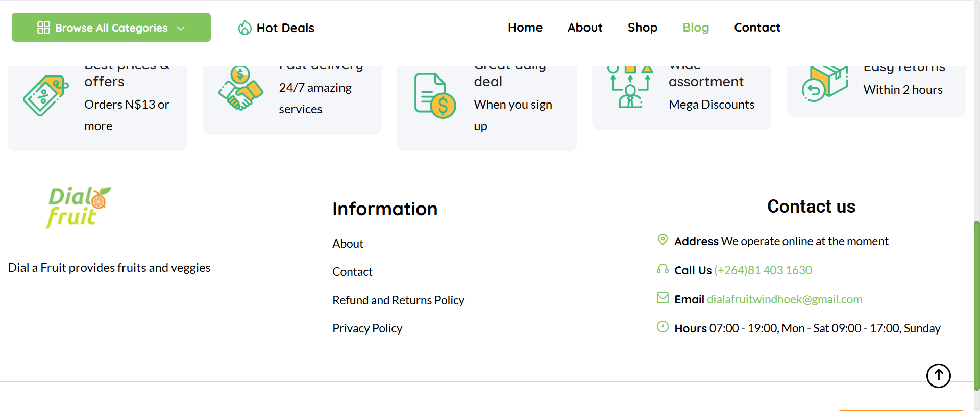Open the Hot Deals link

click(285, 28)
